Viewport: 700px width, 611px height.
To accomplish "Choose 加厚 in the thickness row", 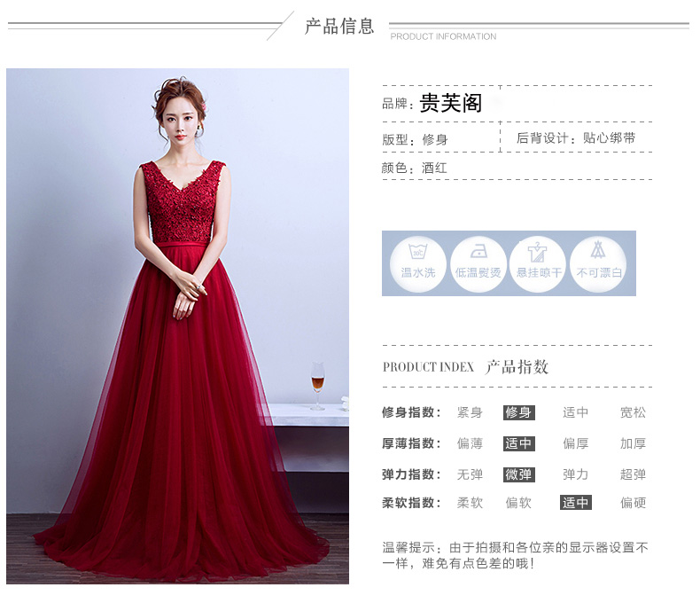I will point(633,443).
